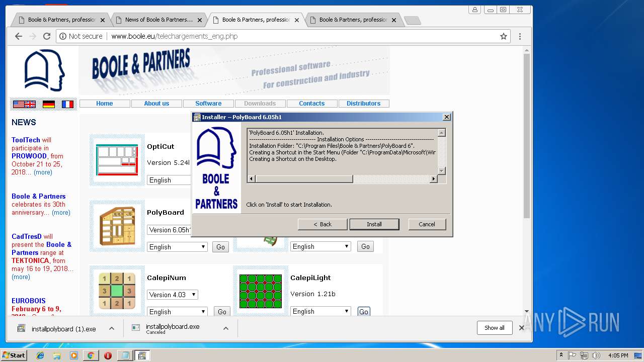Click the OptiCut product thumbnail

pyautogui.click(x=117, y=159)
